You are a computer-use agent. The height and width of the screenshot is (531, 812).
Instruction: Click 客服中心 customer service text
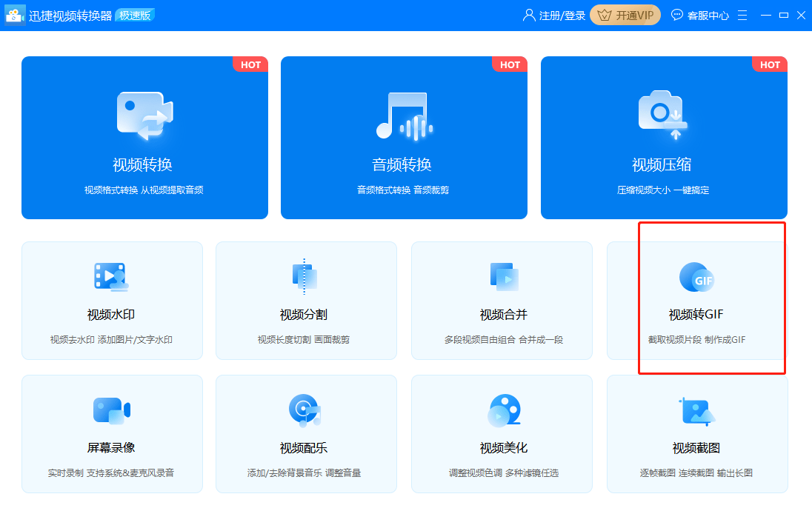708,14
